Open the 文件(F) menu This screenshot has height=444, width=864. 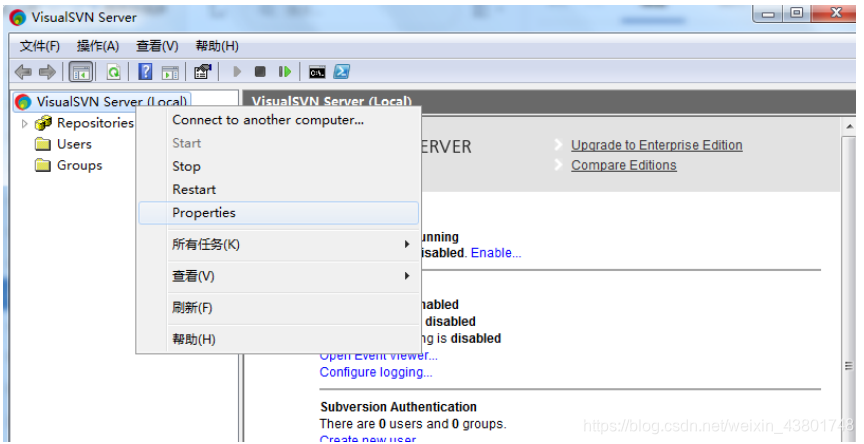tap(40, 46)
